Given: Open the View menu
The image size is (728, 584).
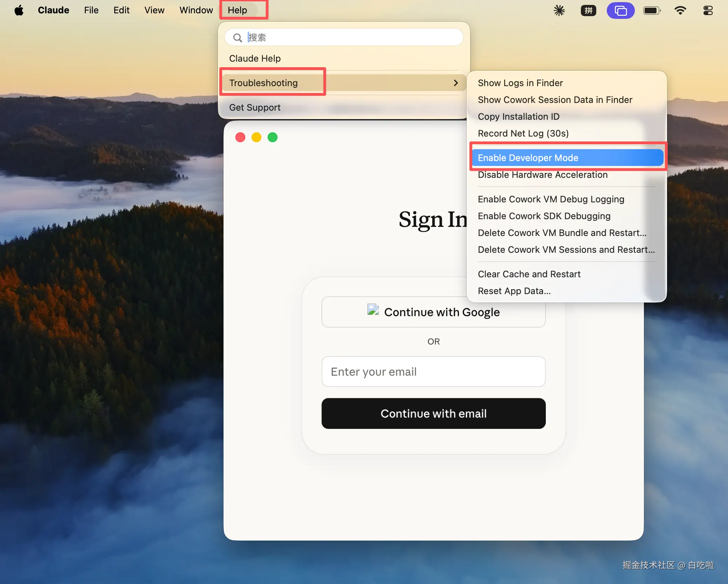Looking at the screenshot, I should point(154,11).
